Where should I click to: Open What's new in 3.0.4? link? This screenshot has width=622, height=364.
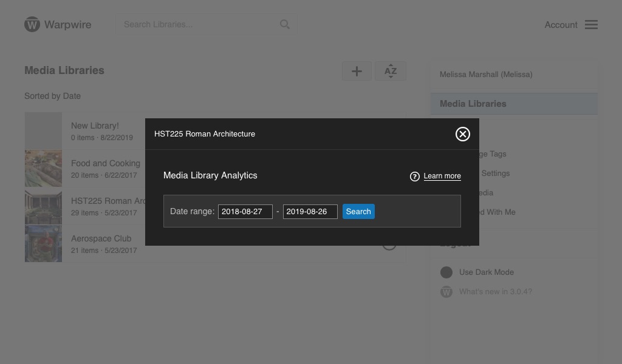tap(496, 292)
